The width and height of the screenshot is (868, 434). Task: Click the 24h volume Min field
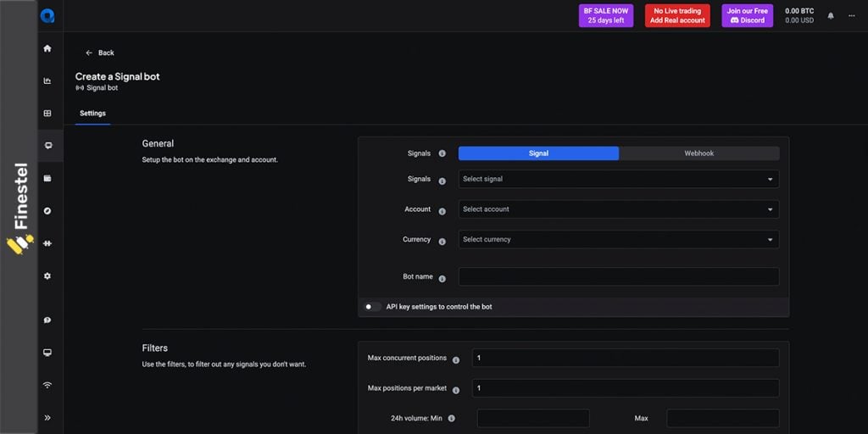tap(533, 419)
